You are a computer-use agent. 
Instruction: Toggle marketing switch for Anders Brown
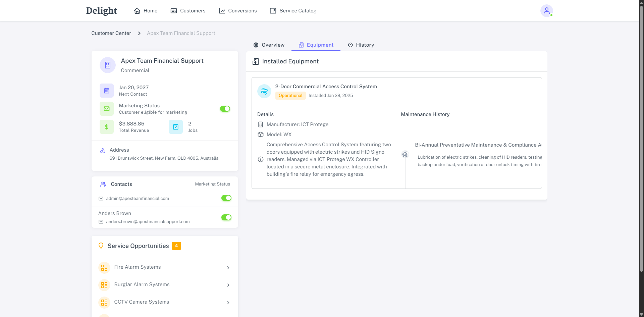click(226, 217)
